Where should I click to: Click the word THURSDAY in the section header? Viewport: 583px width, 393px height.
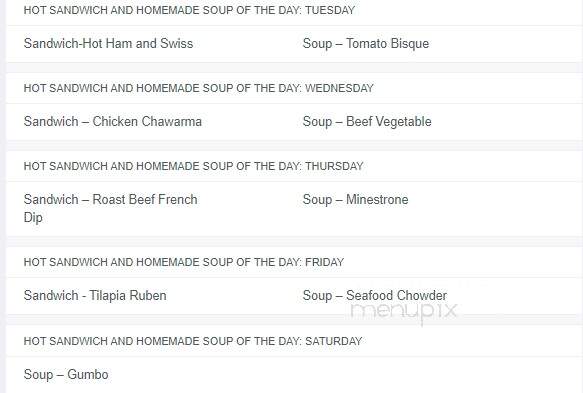point(334,166)
